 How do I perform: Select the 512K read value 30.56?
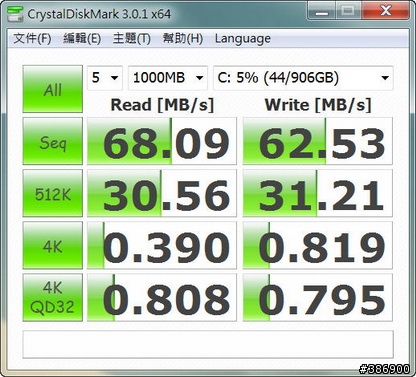click(162, 193)
